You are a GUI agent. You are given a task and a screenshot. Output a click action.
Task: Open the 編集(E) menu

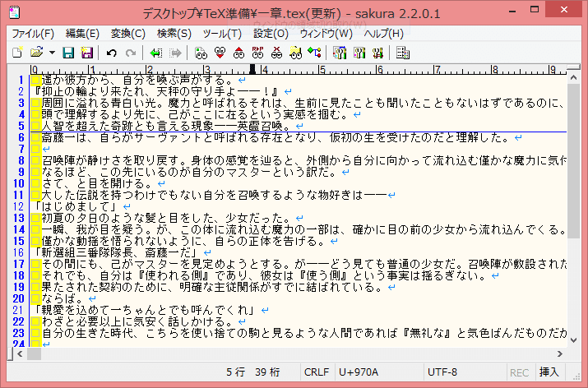click(x=82, y=34)
